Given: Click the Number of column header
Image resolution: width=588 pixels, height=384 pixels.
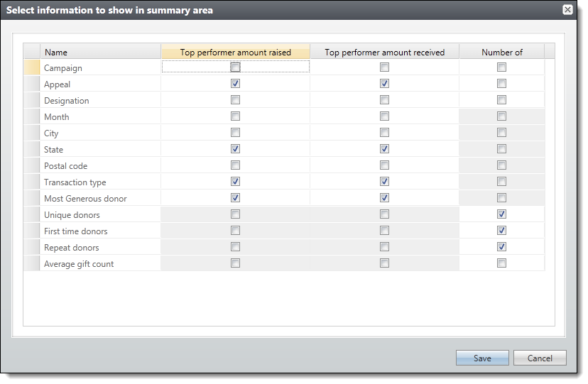Looking at the screenshot, I should point(501,52).
